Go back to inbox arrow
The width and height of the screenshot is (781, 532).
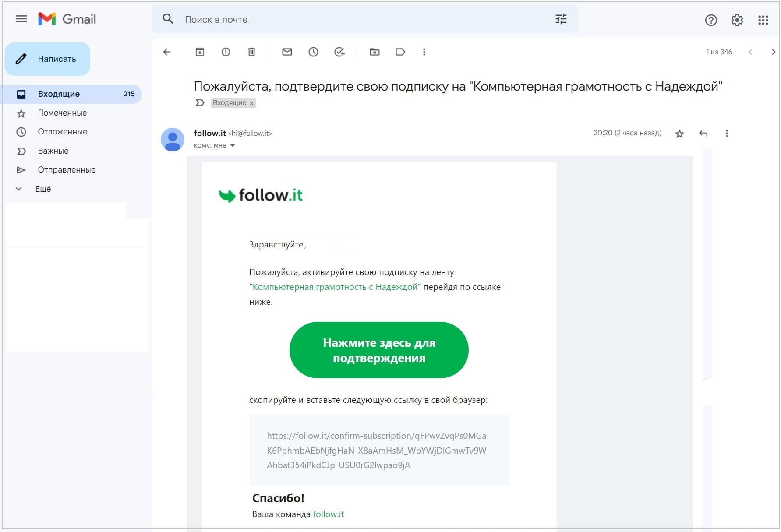tap(166, 52)
